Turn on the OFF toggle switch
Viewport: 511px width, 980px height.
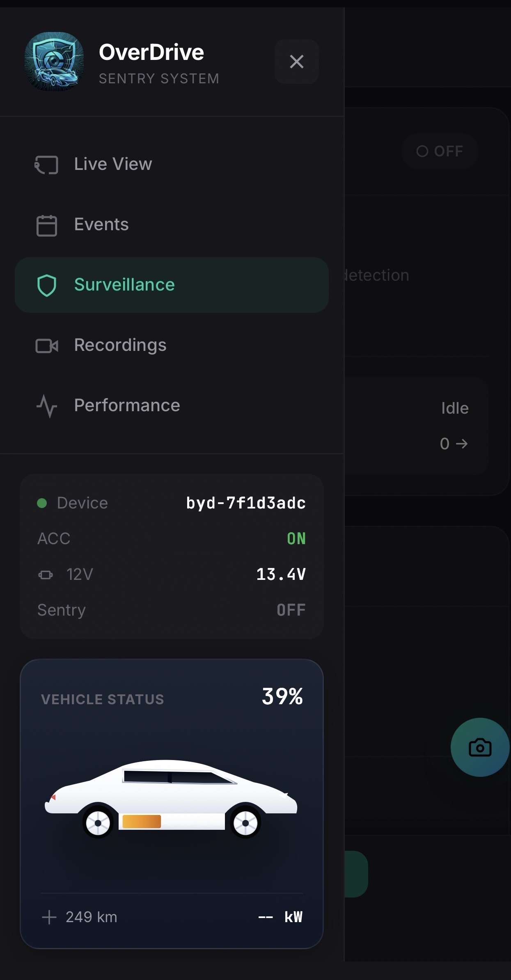(x=440, y=151)
